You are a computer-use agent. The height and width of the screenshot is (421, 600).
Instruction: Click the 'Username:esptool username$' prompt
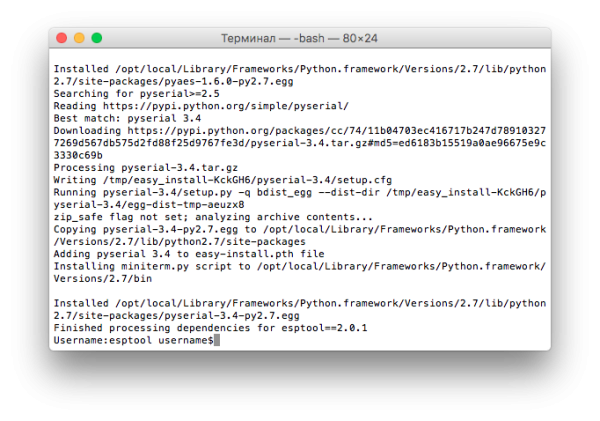(x=134, y=340)
